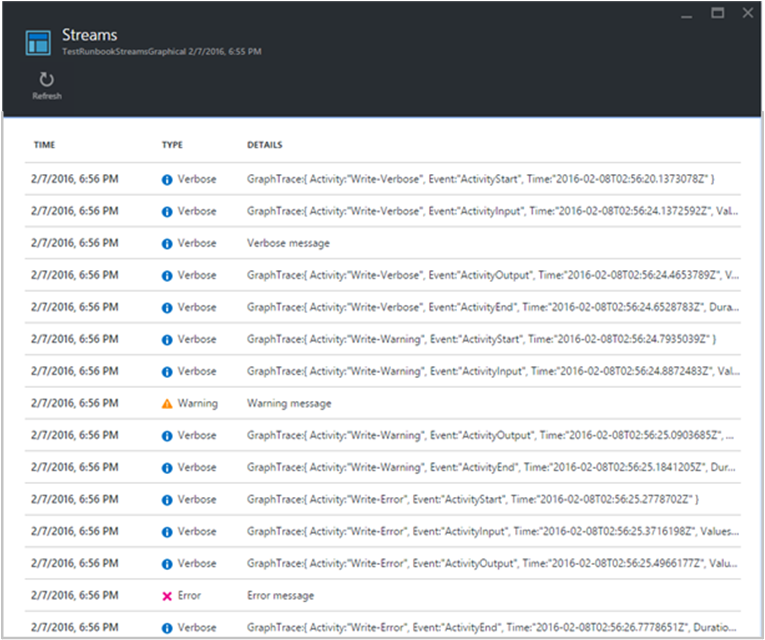
Task: Open the Warning message stream row
Action: point(289,404)
